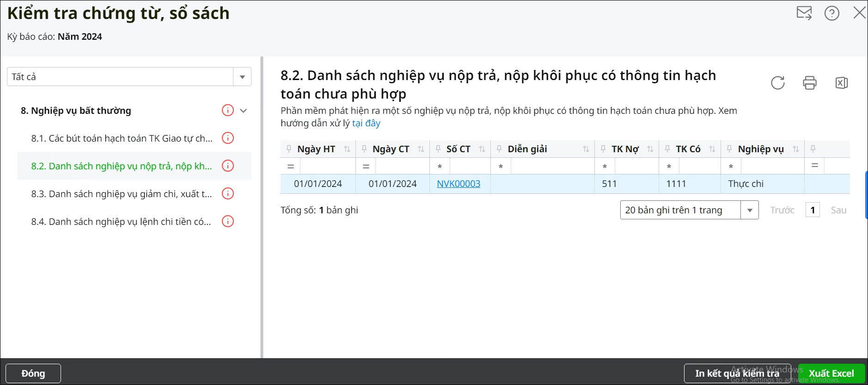
Task: Click the Diễn giải filter input field
Action: click(552, 166)
